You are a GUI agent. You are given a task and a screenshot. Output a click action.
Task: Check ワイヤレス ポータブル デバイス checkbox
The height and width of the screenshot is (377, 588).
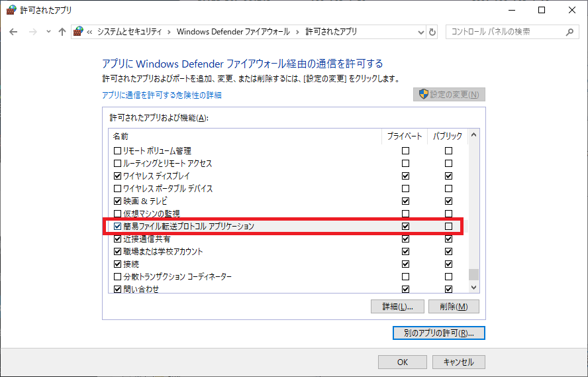pyautogui.click(x=117, y=189)
